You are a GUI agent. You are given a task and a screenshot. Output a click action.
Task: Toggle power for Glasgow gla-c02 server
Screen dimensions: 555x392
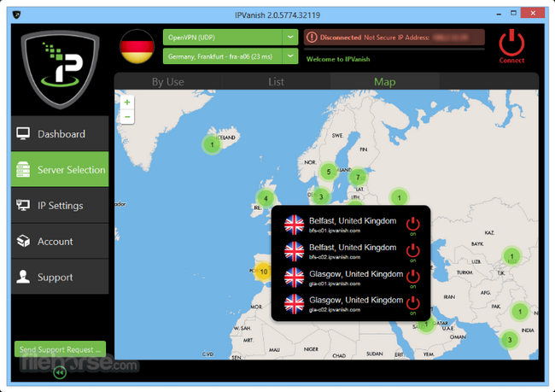click(412, 303)
